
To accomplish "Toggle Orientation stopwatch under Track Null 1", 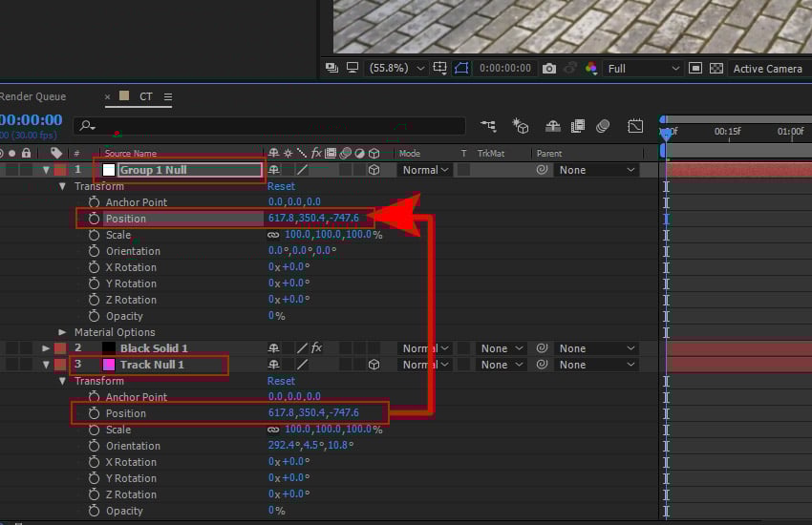I will [94, 446].
